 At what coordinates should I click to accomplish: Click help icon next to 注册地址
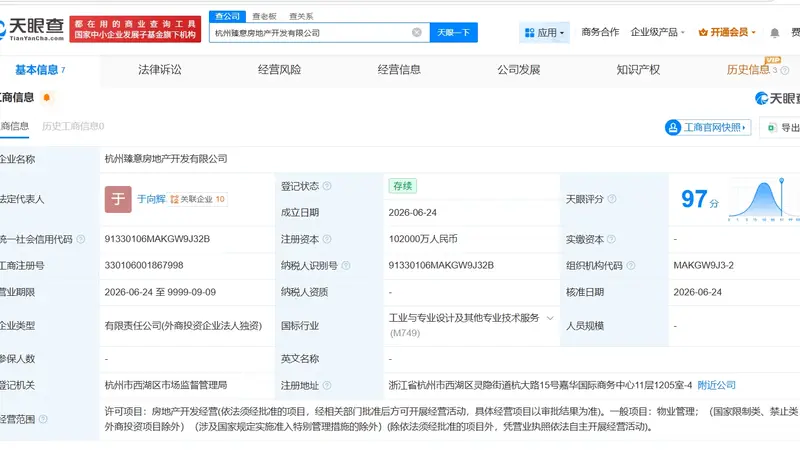(327, 386)
